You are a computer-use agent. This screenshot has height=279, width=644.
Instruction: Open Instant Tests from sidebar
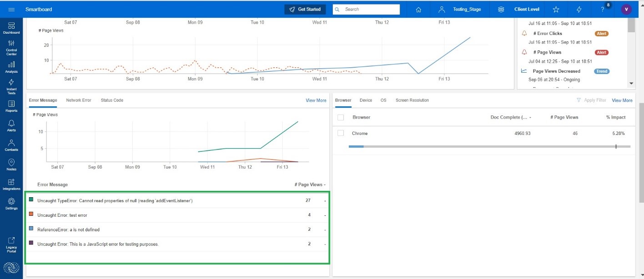point(11,87)
